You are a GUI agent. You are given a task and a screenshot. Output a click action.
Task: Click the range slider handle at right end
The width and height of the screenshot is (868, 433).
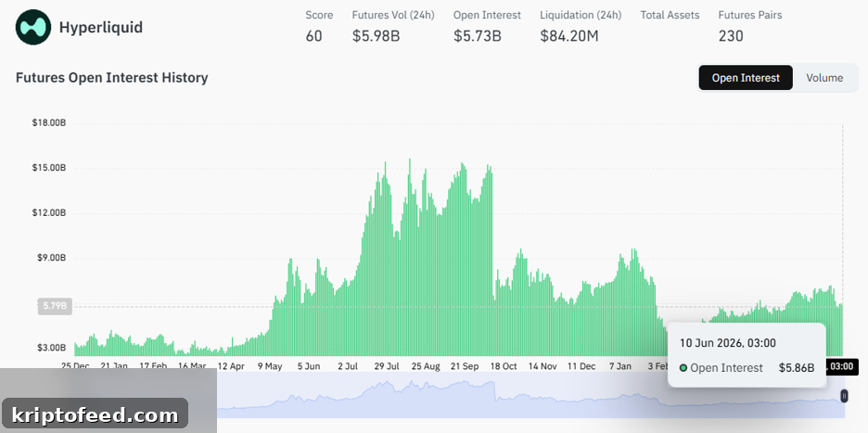click(x=844, y=395)
